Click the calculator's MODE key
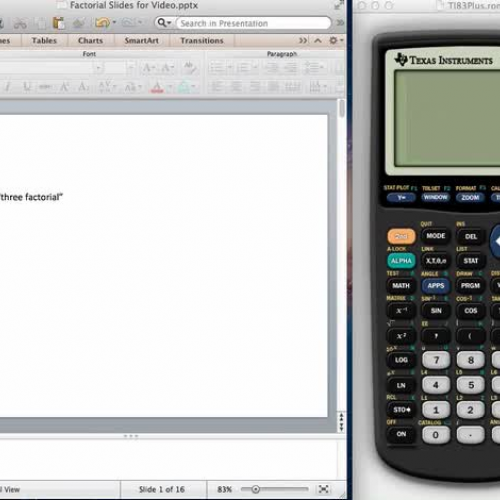Viewport: 500px width, 500px height. [436, 236]
